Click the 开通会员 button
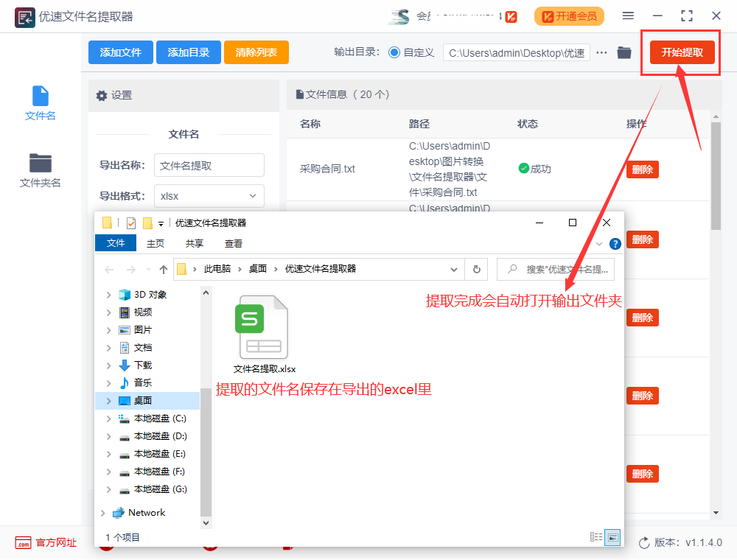 569,16
